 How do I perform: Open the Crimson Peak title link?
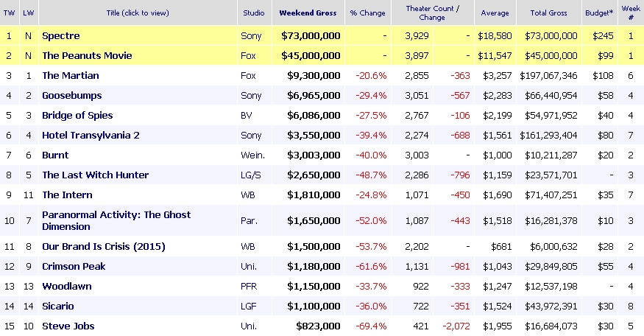coord(74,267)
